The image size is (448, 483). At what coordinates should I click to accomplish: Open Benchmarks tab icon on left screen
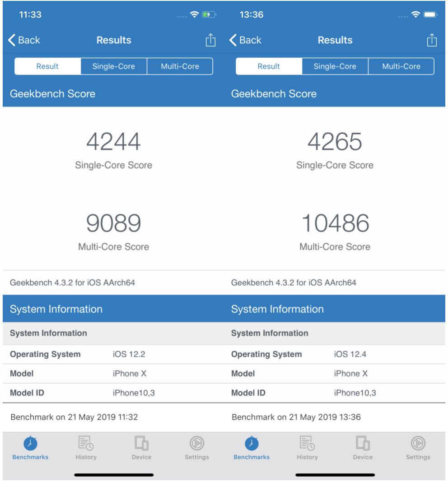[30, 444]
